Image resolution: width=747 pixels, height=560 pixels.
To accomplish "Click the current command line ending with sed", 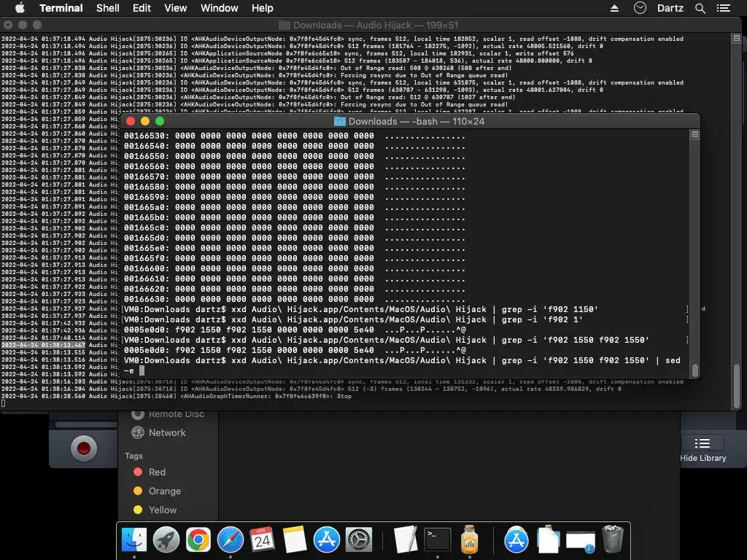I will coord(402,365).
